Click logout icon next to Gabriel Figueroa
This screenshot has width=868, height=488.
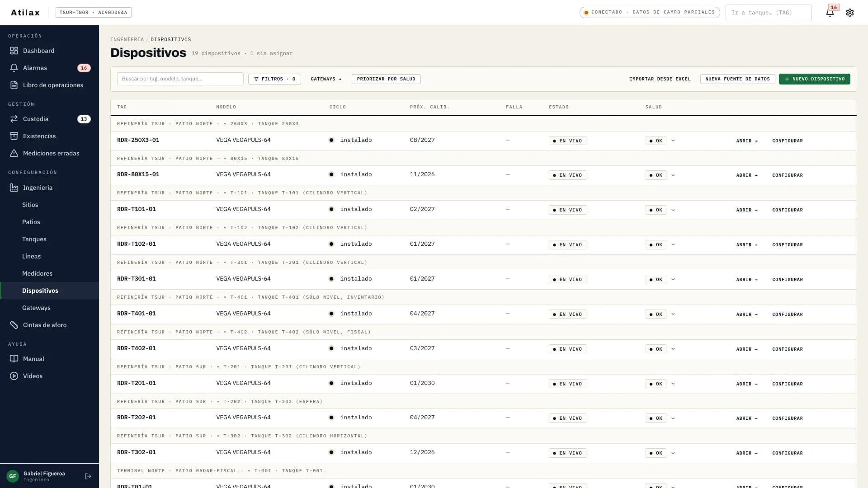[88, 476]
